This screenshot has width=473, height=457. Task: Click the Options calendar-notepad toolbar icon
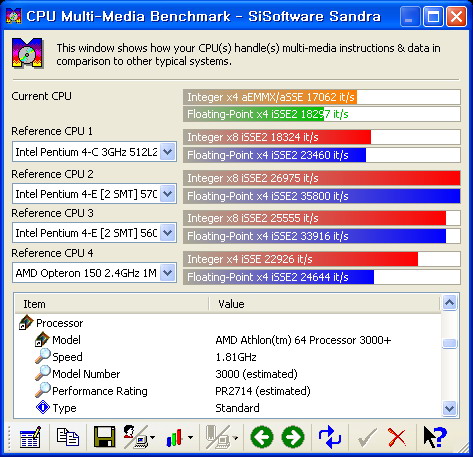click(30, 437)
